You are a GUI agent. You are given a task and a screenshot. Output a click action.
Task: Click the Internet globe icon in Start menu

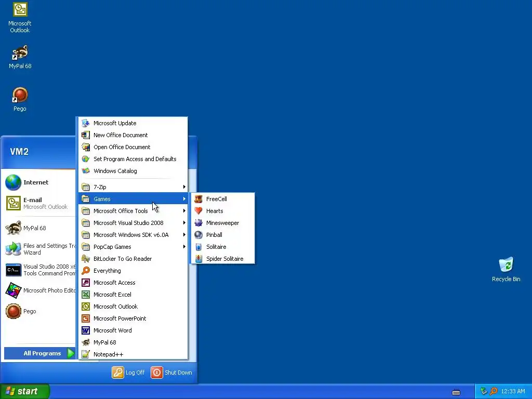[x=13, y=182]
